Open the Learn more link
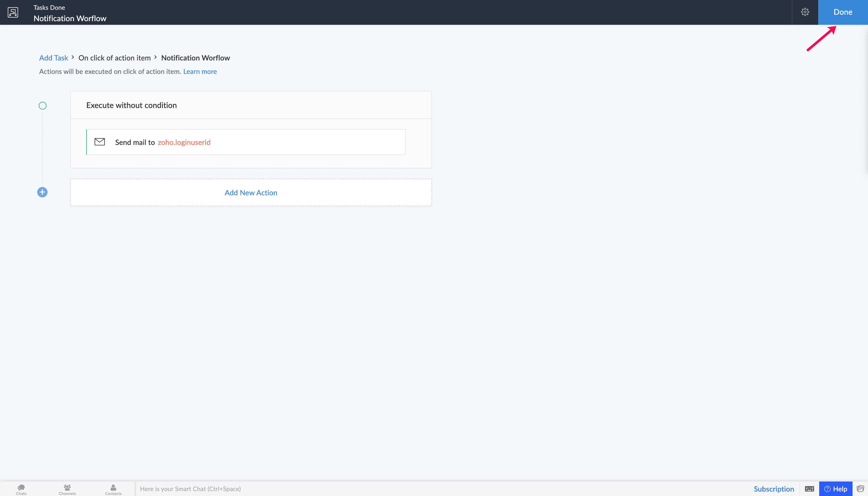Viewport: 868px width, 496px height. [x=200, y=72]
